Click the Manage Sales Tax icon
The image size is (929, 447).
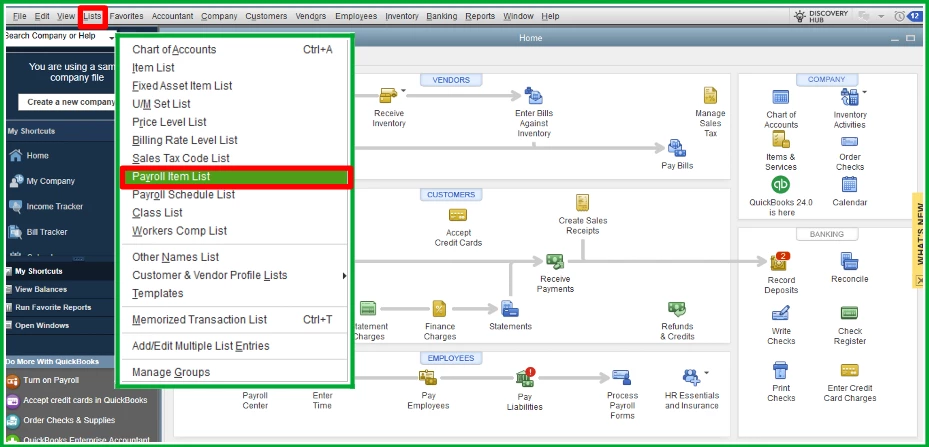[x=710, y=95]
